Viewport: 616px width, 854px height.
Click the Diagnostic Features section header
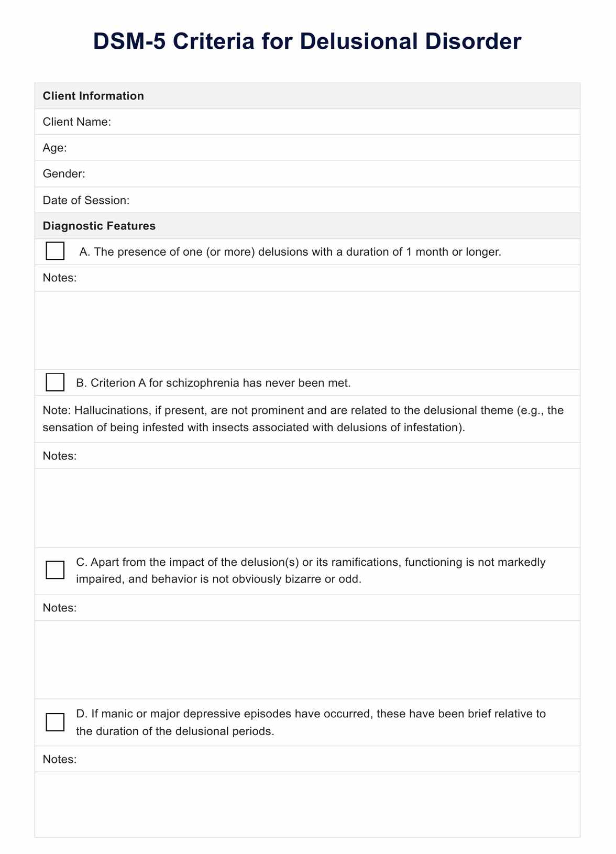coord(99,226)
